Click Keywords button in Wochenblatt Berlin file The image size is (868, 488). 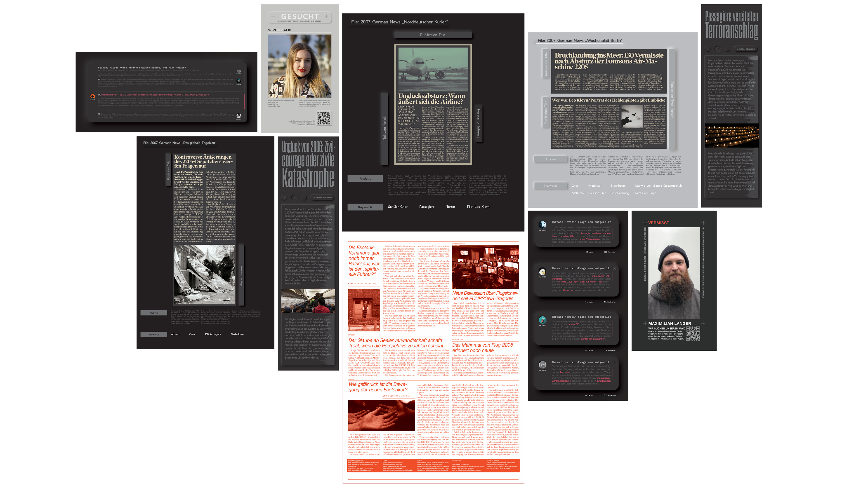coord(551,186)
